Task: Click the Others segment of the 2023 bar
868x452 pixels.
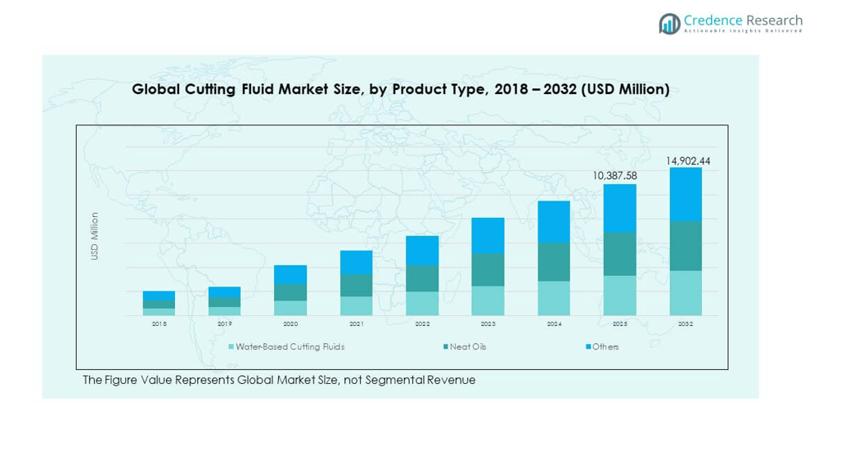Action: coord(488,235)
